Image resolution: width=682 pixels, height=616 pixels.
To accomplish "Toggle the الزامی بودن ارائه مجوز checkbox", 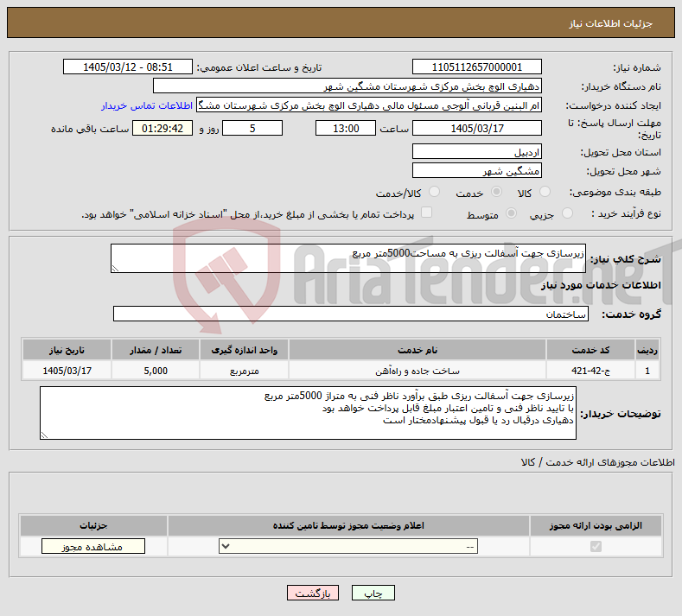I will tap(596, 546).
